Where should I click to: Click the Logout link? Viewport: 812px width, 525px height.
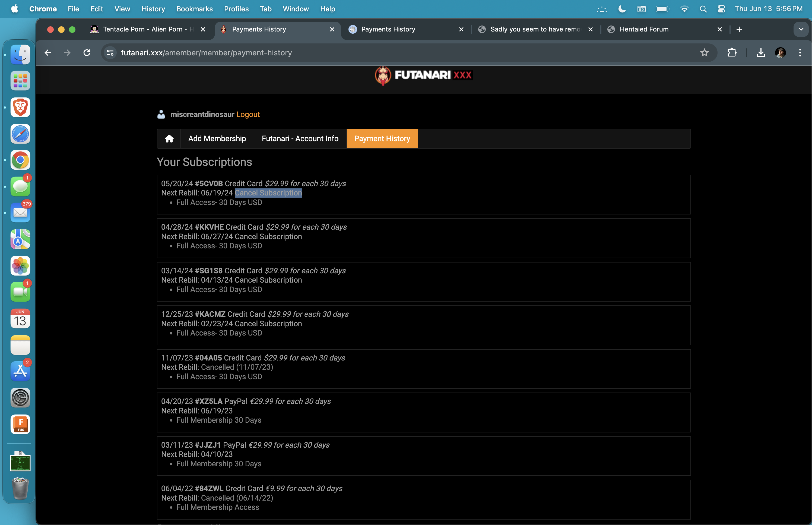[x=248, y=114]
